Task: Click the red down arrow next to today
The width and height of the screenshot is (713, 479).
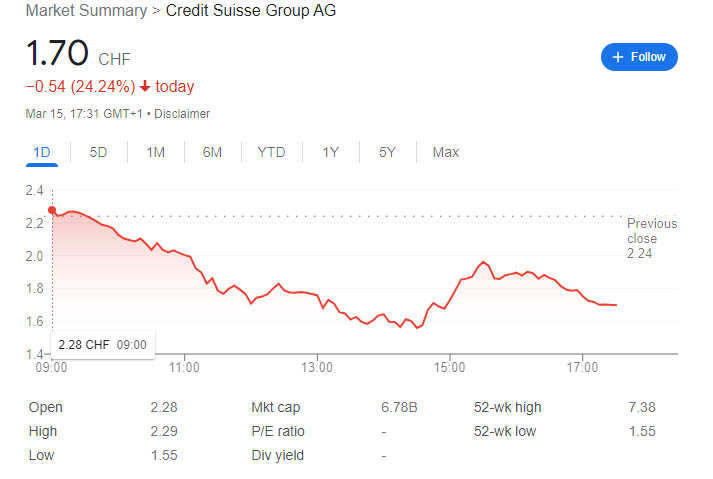Action: coord(145,87)
